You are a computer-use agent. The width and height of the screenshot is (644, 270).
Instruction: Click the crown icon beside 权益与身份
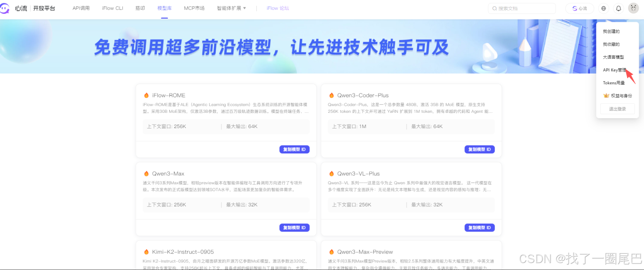606,95
